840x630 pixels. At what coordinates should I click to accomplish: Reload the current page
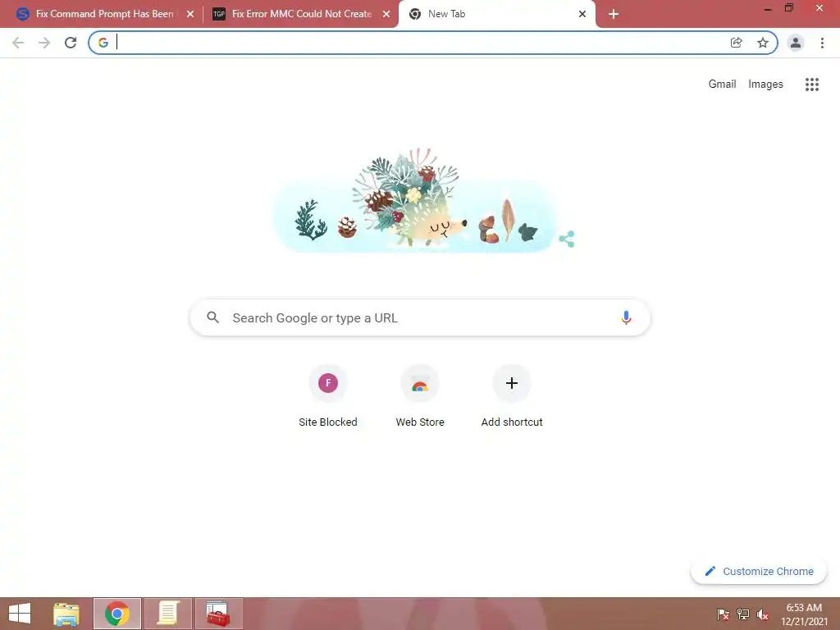71,43
